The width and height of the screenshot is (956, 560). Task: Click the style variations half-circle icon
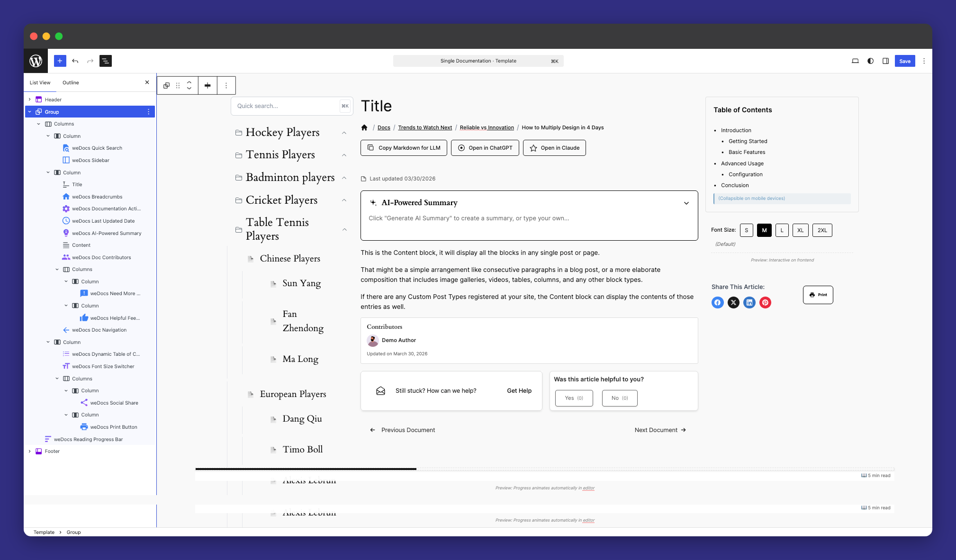pos(870,61)
